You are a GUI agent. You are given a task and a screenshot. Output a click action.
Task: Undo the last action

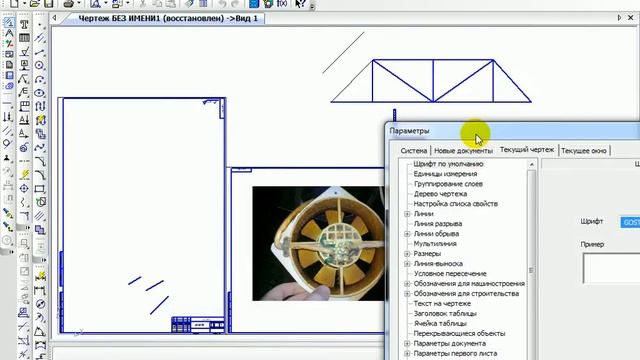coord(223,3)
